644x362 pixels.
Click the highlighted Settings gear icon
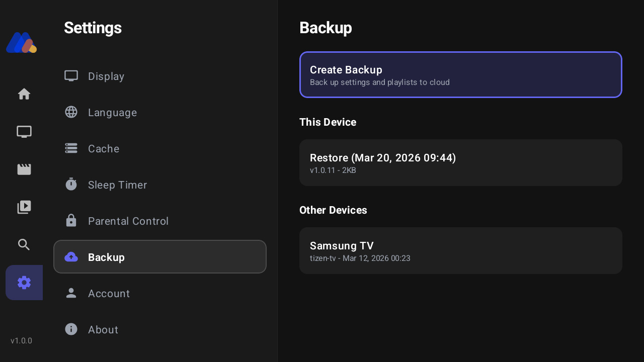pyautogui.click(x=24, y=283)
